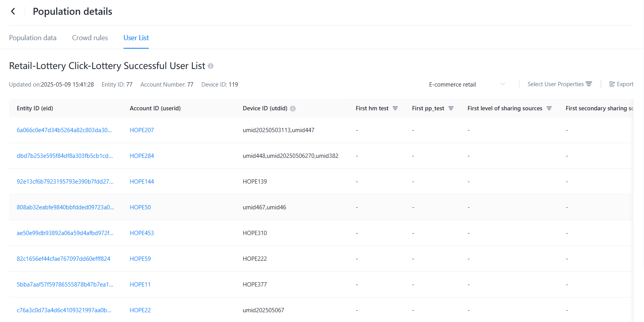Click the Export icon
This screenshot has width=644, height=322.
click(612, 84)
